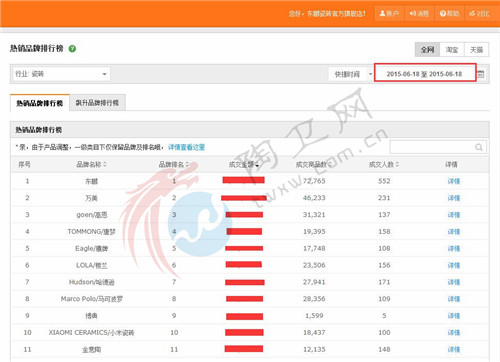The image size is (500, 362).
Task: Open the 账户 account icon button
Action: (389, 14)
